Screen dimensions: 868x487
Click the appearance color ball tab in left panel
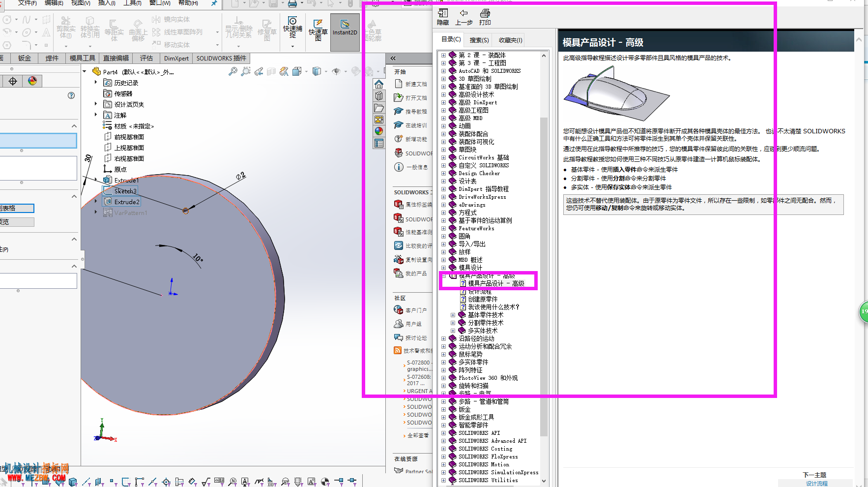(32, 81)
